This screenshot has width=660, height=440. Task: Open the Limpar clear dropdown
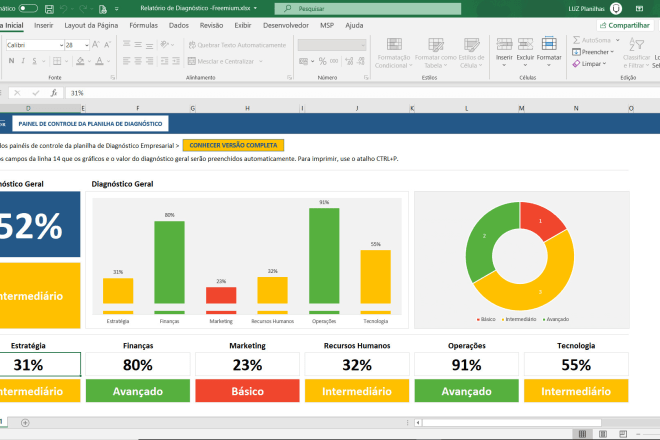pos(589,64)
